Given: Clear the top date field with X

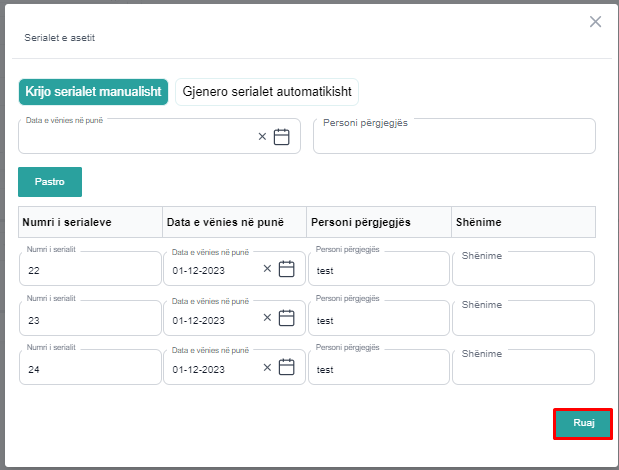Looking at the screenshot, I should click(x=262, y=137).
